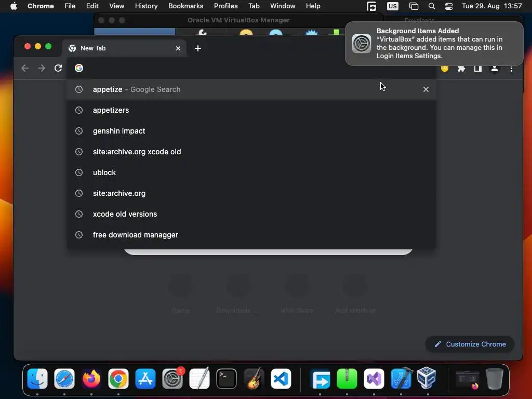This screenshot has width=532, height=399.
Task: Choose the genshin impact suggestion
Action: click(251, 131)
